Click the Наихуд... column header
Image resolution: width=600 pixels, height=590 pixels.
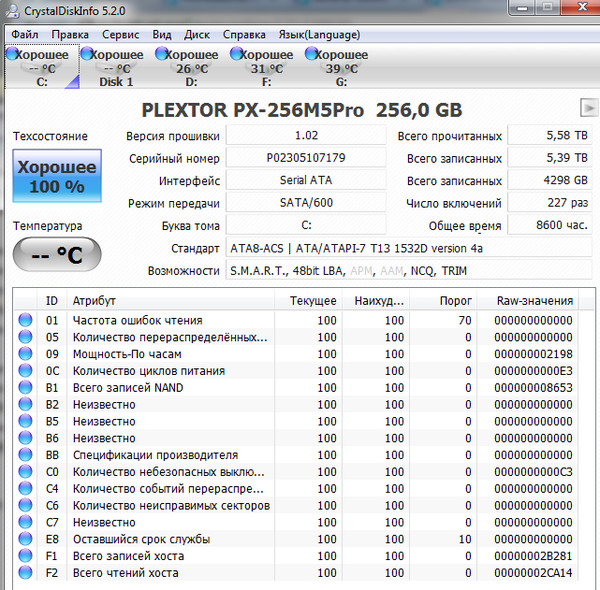[376, 301]
